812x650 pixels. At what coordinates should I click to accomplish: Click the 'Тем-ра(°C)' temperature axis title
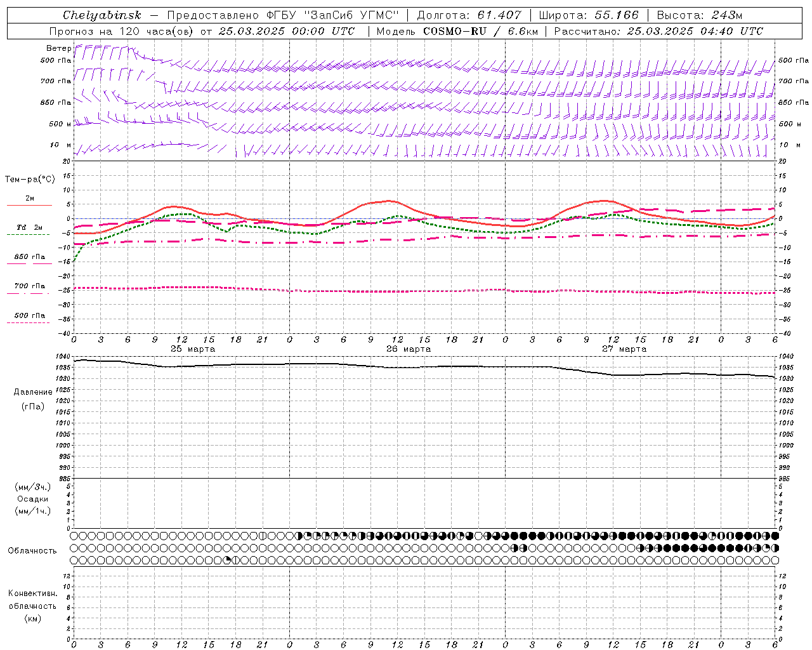tap(30, 180)
